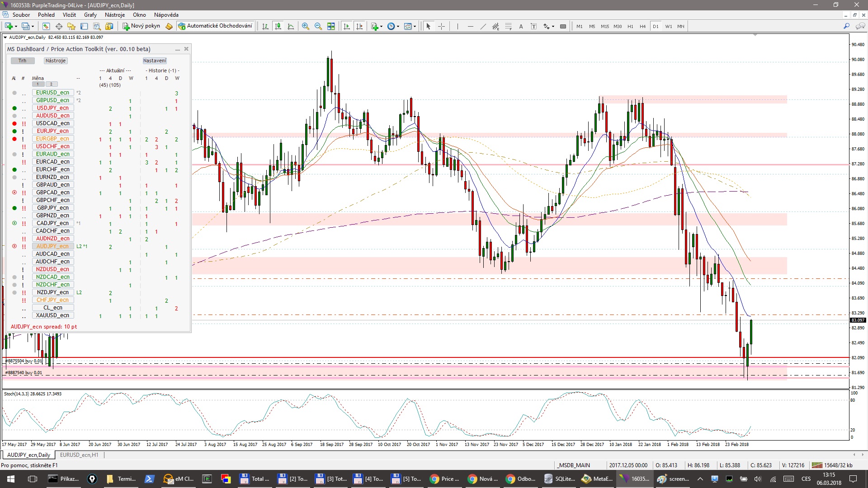
Task: Open the Nástroje menu
Action: [x=114, y=15]
